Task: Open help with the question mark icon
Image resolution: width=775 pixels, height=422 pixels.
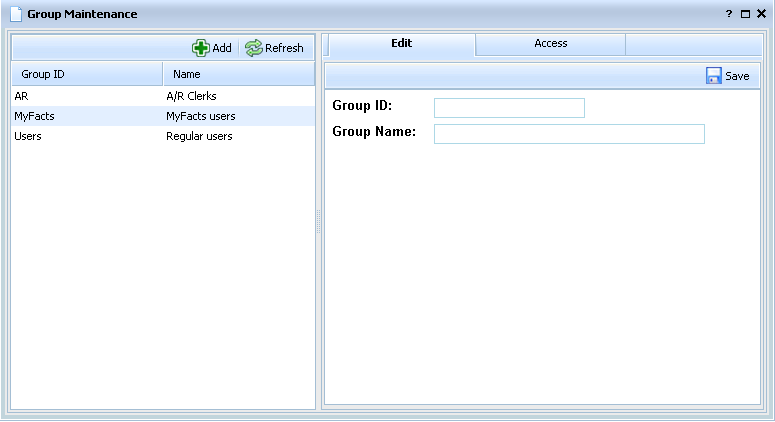Action: [x=728, y=15]
